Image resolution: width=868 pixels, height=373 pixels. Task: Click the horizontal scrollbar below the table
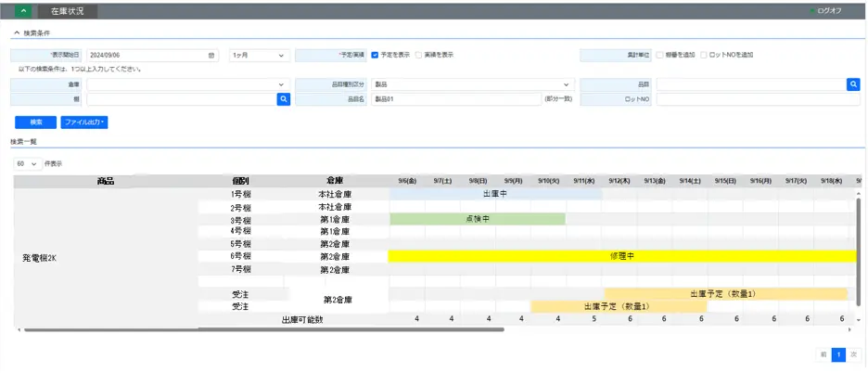click(264, 329)
